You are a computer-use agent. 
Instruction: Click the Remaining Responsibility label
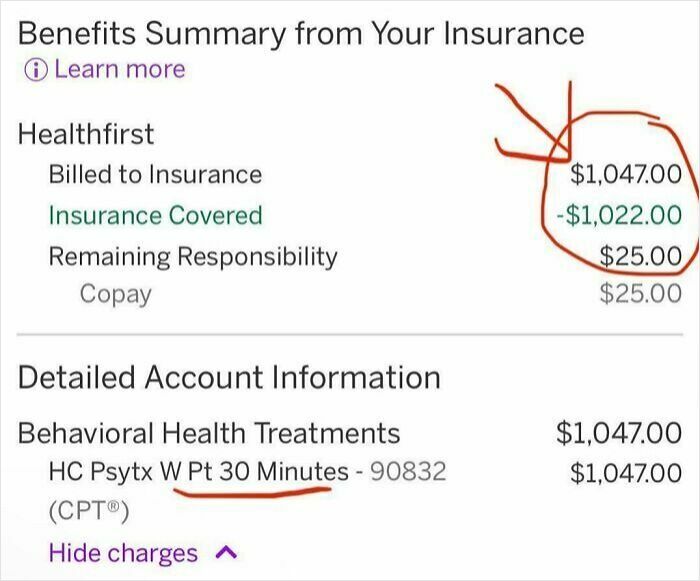click(x=193, y=256)
